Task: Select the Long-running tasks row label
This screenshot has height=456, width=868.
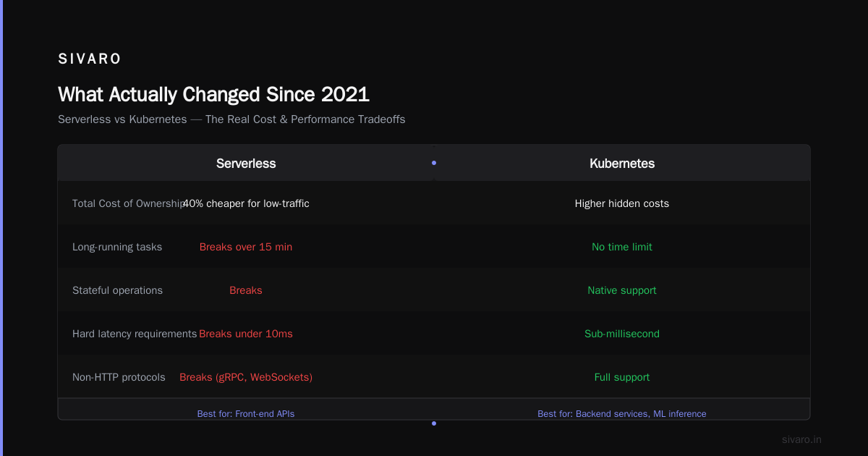Action: [117, 248]
